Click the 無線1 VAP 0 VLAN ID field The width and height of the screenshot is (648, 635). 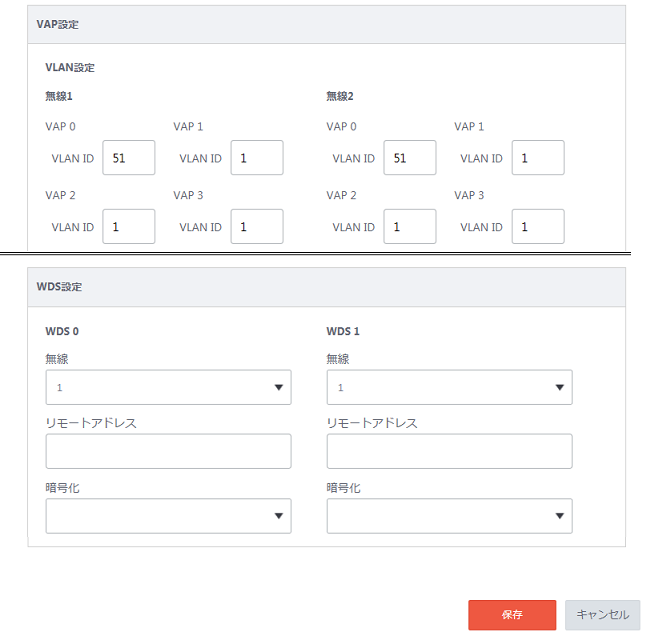click(129, 157)
